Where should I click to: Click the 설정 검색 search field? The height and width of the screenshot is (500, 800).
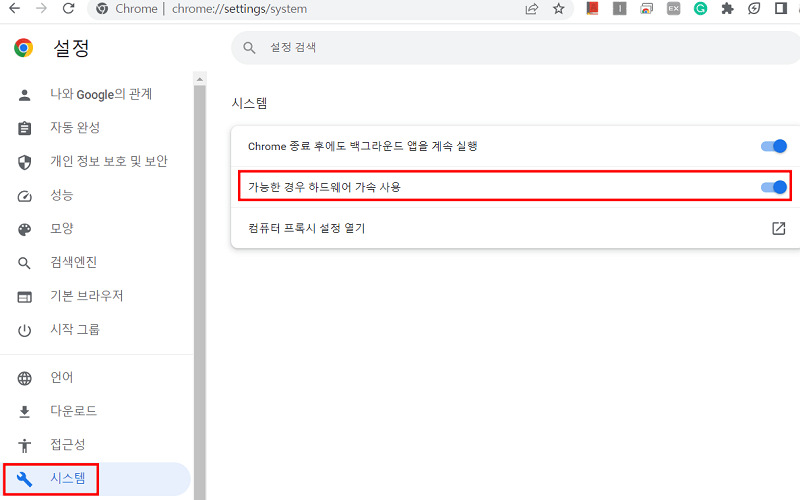point(515,47)
